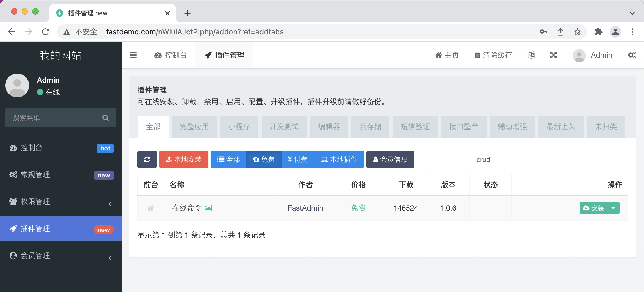Click the preview image icon beside 在线命令
Screen dimensions: 644x292
click(x=208, y=208)
